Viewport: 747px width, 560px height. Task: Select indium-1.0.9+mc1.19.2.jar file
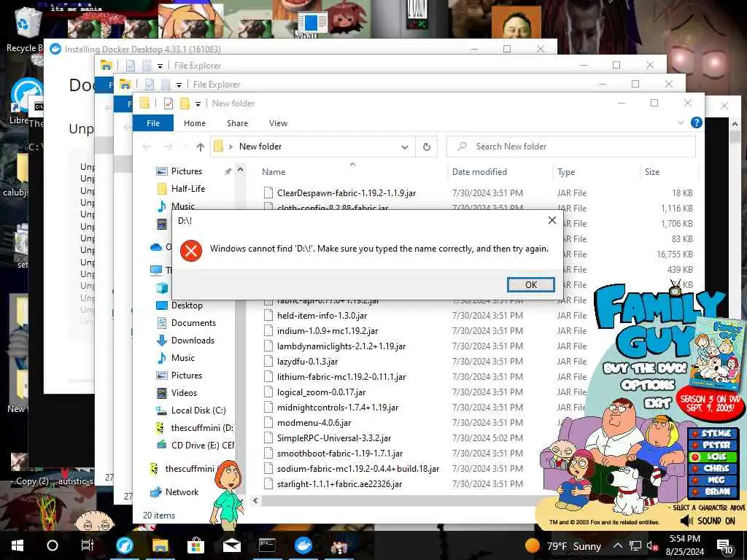pyautogui.click(x=328, y=330)
